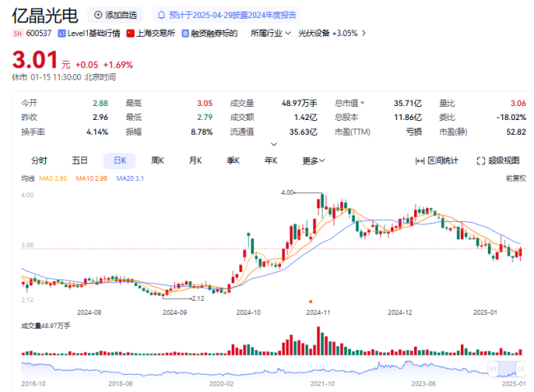Click the 2024-11 date axis label
This screenshot has height=392, width=534.
pos(318,312)
